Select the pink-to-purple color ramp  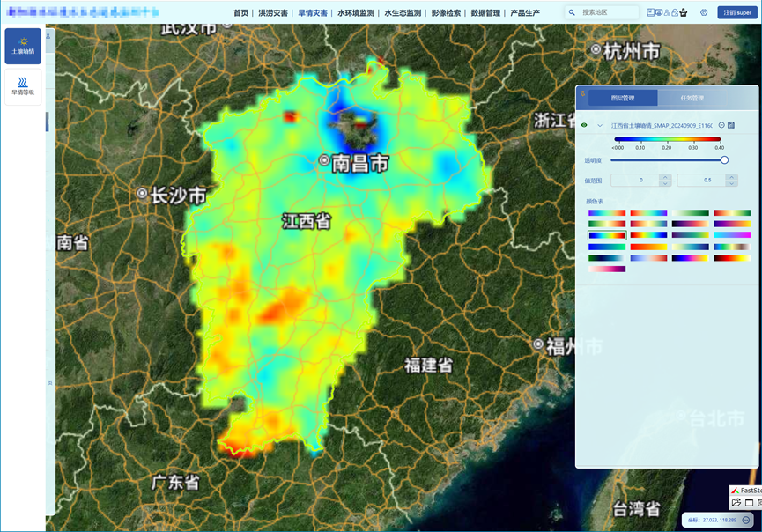point(607,270)
